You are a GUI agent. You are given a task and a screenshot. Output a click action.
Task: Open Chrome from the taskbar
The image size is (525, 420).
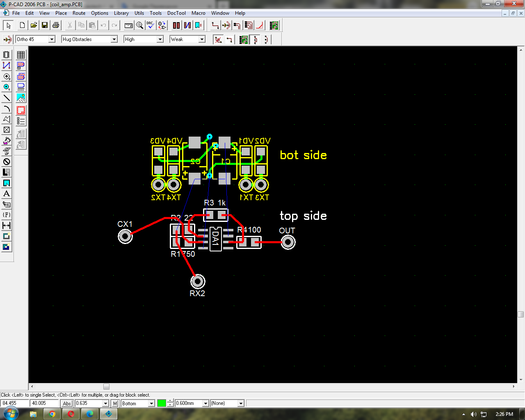point(52,414)
